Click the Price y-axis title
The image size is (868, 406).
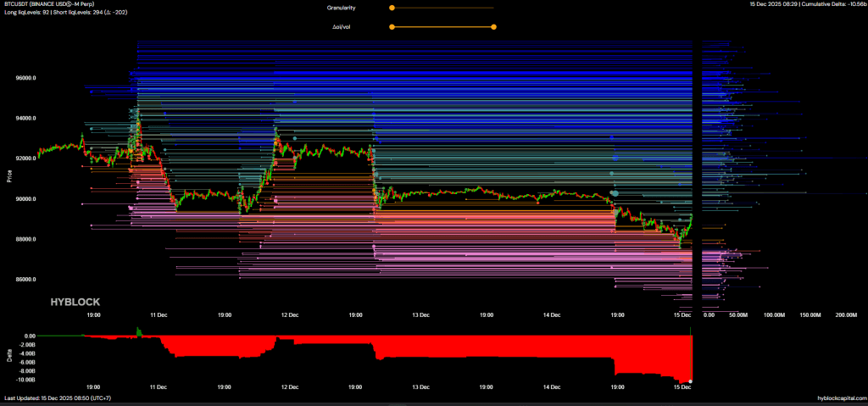tap(9, 176)
